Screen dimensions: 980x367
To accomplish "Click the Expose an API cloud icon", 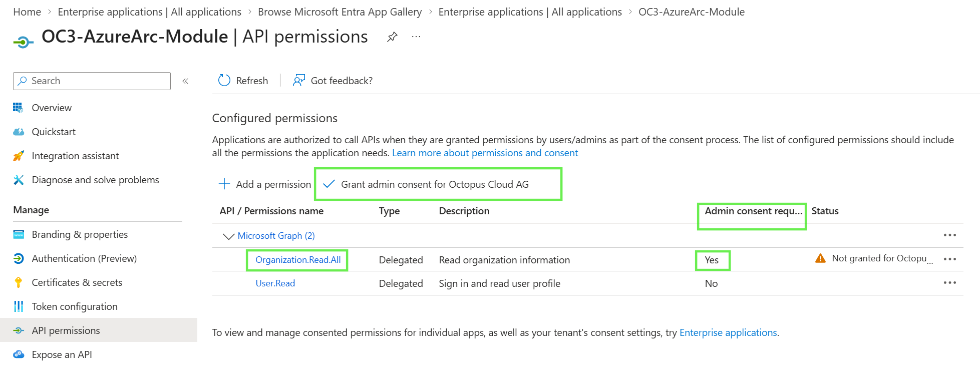I will [19, 354].
